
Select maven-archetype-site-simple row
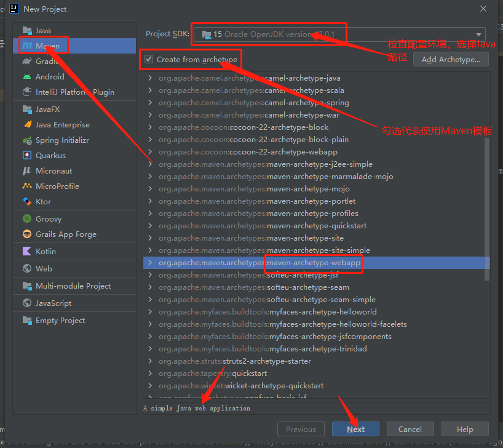[x=316, y=250]
